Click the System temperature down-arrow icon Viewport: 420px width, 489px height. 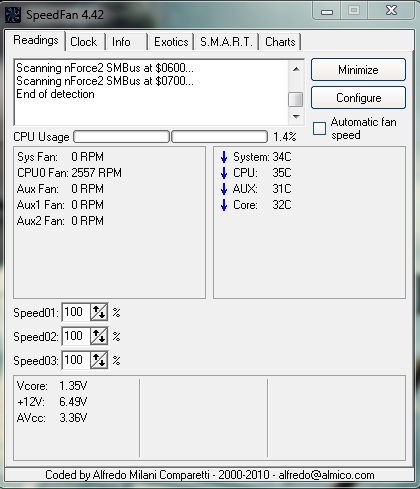tap(224, 157)
